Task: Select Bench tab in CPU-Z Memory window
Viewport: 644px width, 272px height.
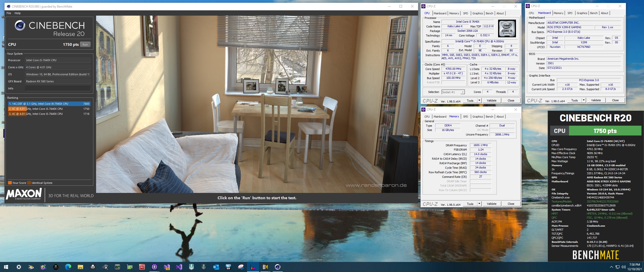Action: 489,117
